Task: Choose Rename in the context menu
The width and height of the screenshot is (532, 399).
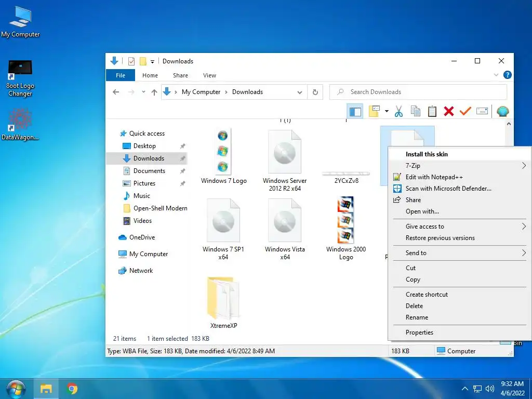Action: pos(460,317)
